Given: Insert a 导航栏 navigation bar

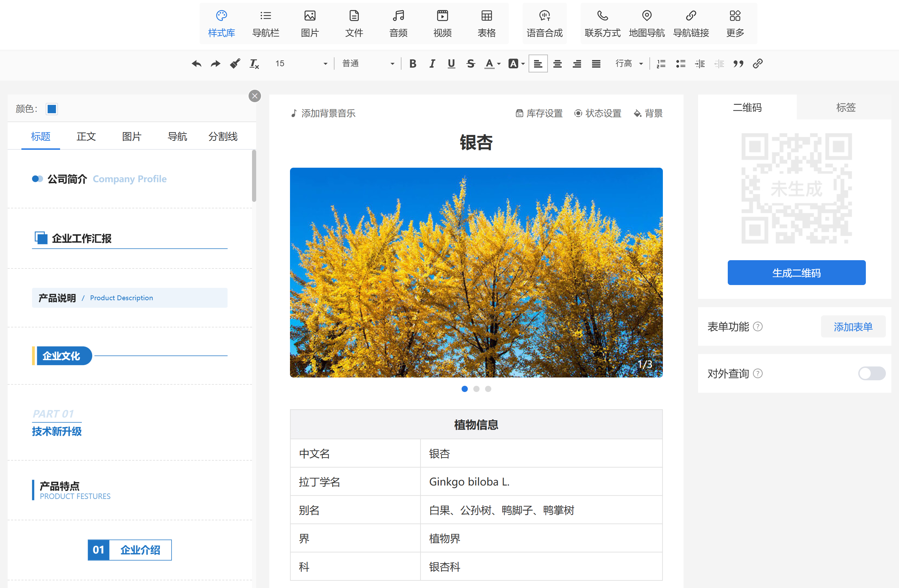Looking at the screenshot, I should click(x=265, y=24).
